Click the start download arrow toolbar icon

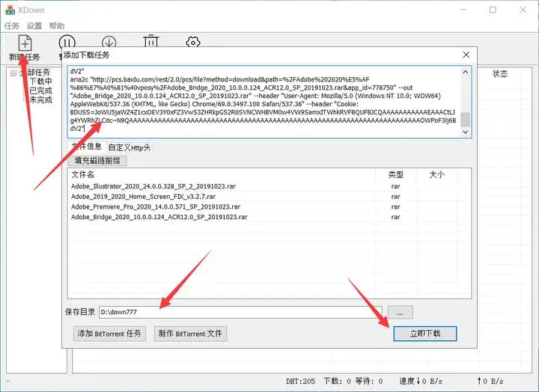tap(109, 42)
